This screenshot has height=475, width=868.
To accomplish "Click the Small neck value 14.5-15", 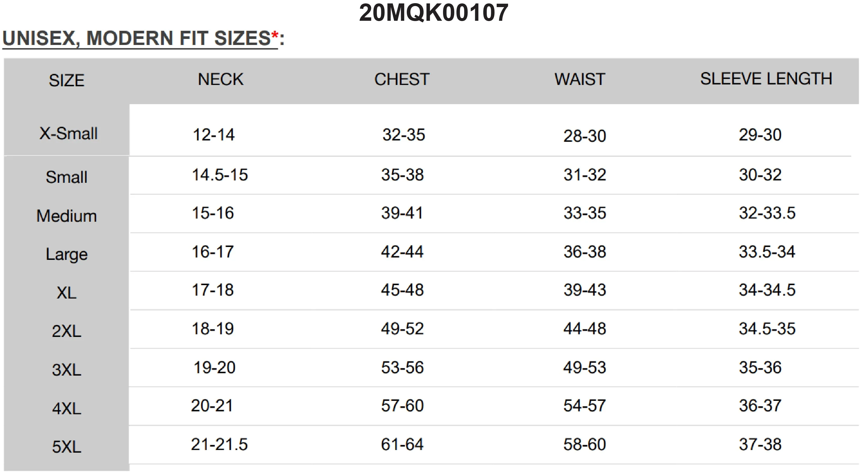I will pyautogui.click(x=220, y=175).
